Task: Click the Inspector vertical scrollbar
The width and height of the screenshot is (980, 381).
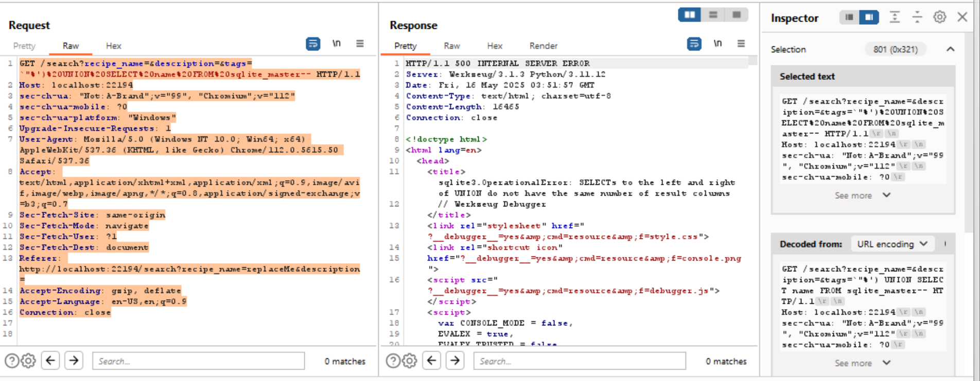Action: [x=969, y=134]
